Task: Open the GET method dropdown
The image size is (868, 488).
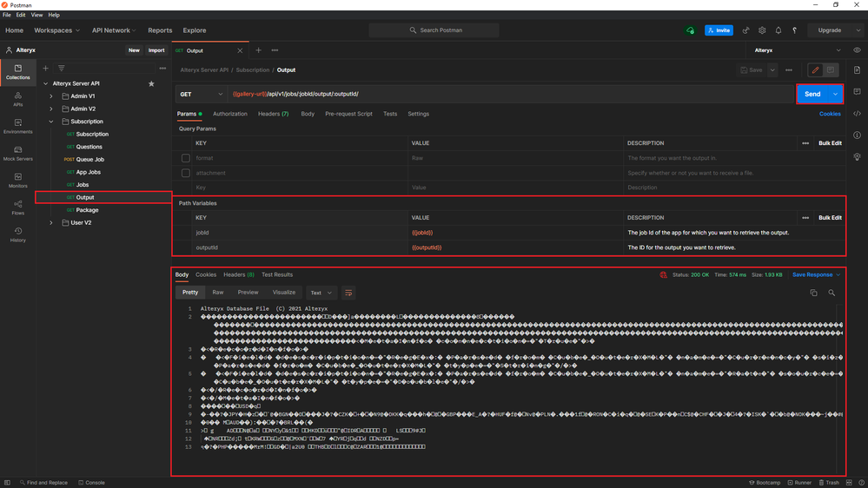Action: click(x=201, y=94)
